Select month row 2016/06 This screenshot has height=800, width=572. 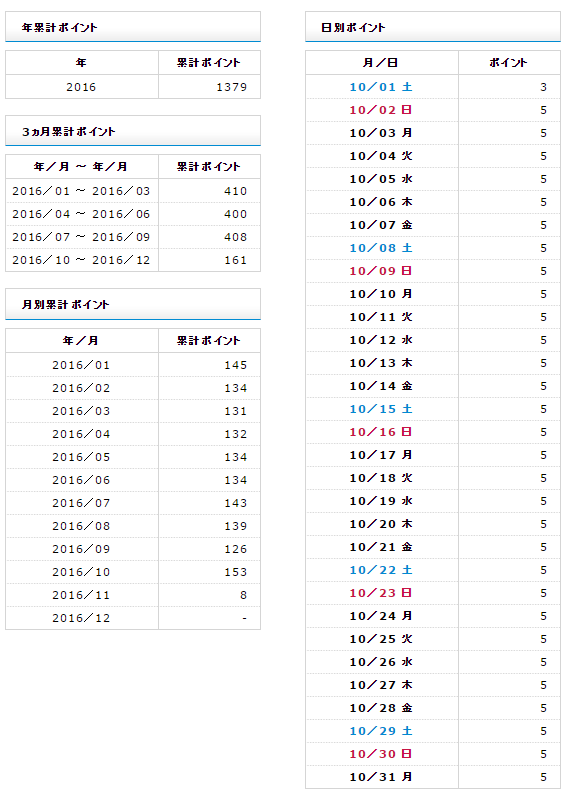[133, 480]
